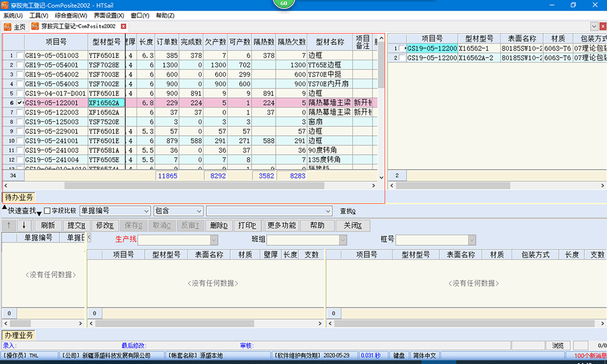
Task: Click the 刷新 button
Action: click(x=48, y=226)
